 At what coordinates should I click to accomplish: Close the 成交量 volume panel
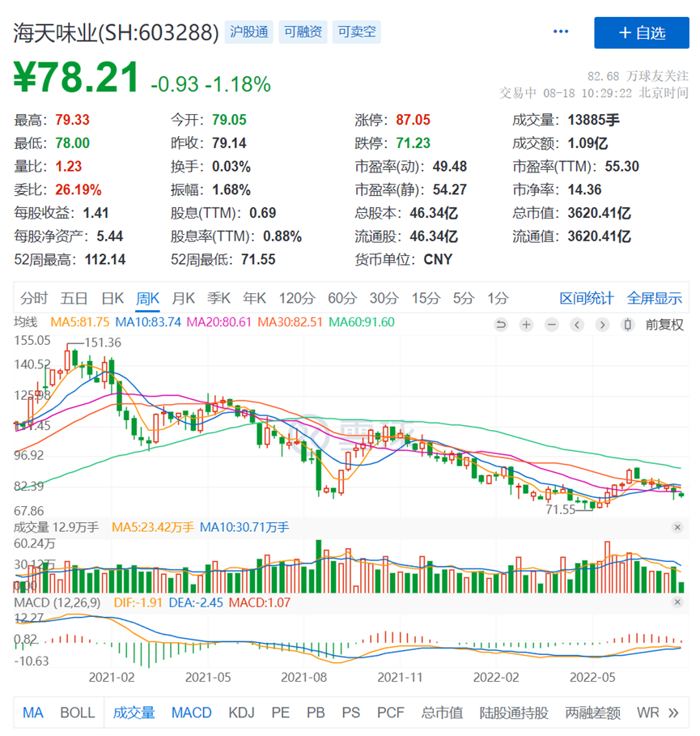click(x=677, y=527)
